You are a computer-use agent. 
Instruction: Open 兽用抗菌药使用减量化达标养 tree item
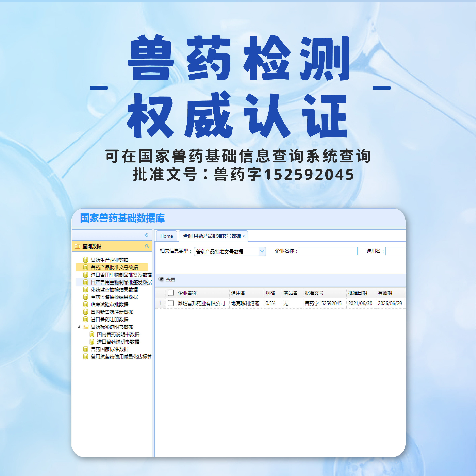click(x=121, y=357)
